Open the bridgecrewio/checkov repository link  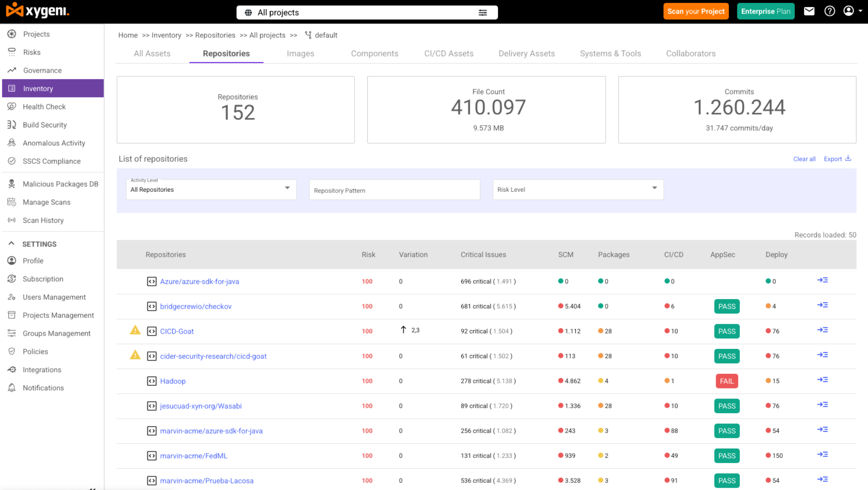196,306
